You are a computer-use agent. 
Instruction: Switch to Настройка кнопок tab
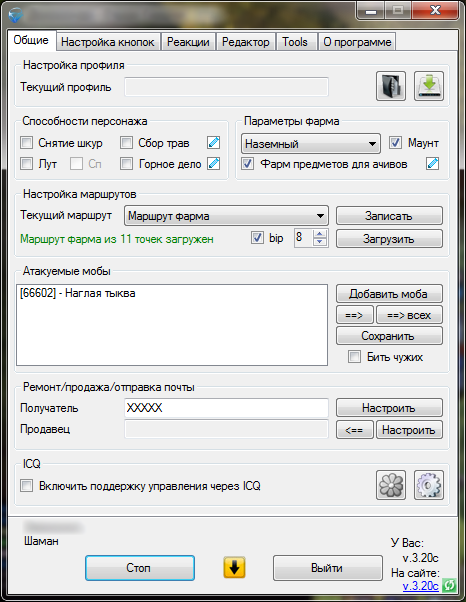point(107,42)
